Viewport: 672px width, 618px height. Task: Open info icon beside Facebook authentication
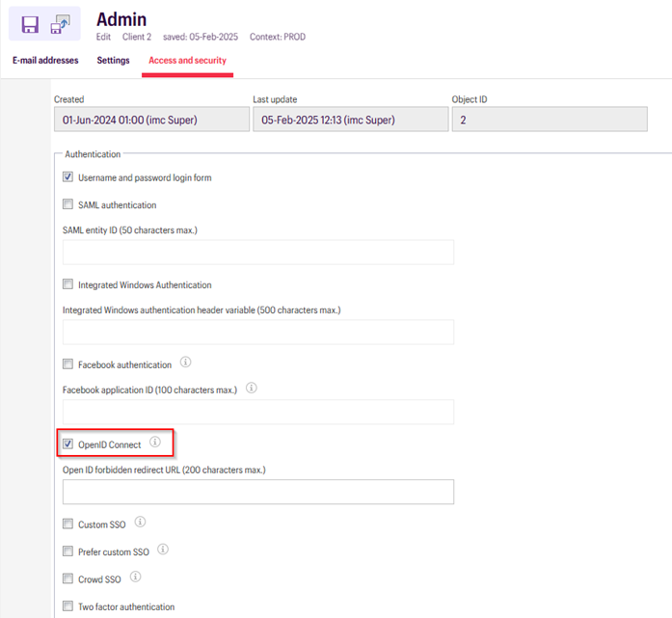[186, 363]
